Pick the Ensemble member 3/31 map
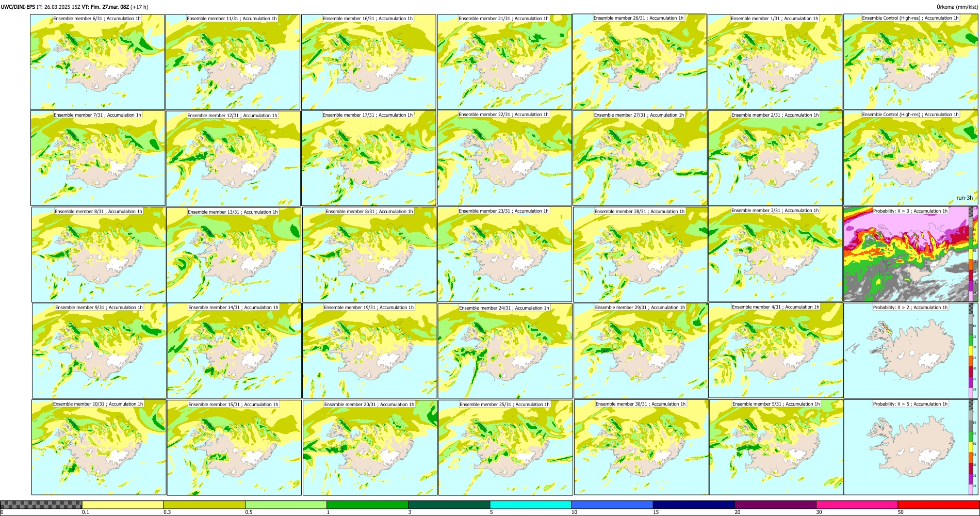 click(776, 254)
